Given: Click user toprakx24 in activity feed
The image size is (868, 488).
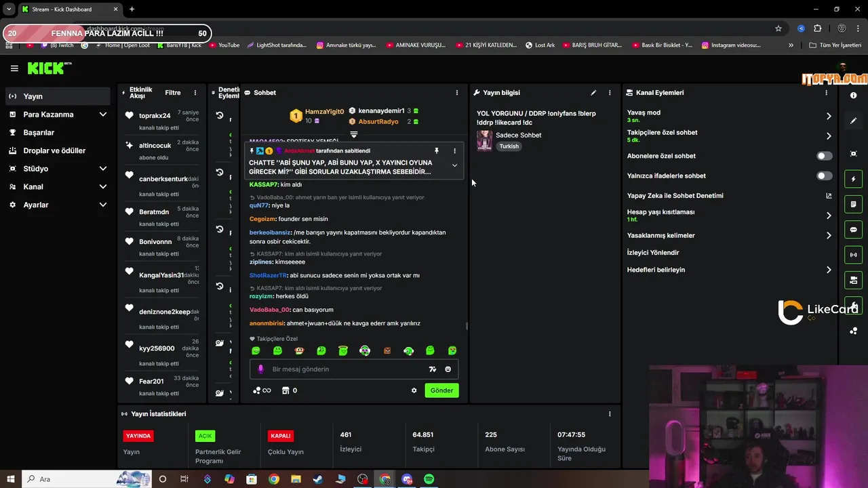Looking at the screenshot, I should point(155,116).
